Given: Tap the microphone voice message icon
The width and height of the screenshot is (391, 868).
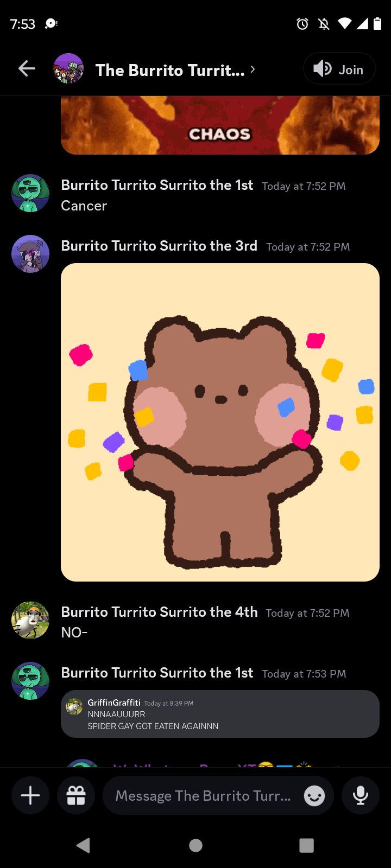Looking at the screenshot, I should tap(361, 796).
